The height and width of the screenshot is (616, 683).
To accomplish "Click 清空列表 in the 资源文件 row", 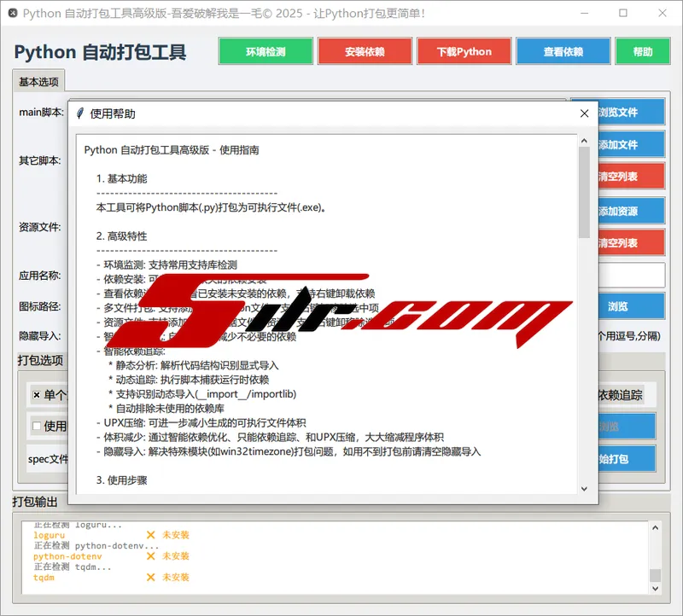I will [x=632, y=242].
